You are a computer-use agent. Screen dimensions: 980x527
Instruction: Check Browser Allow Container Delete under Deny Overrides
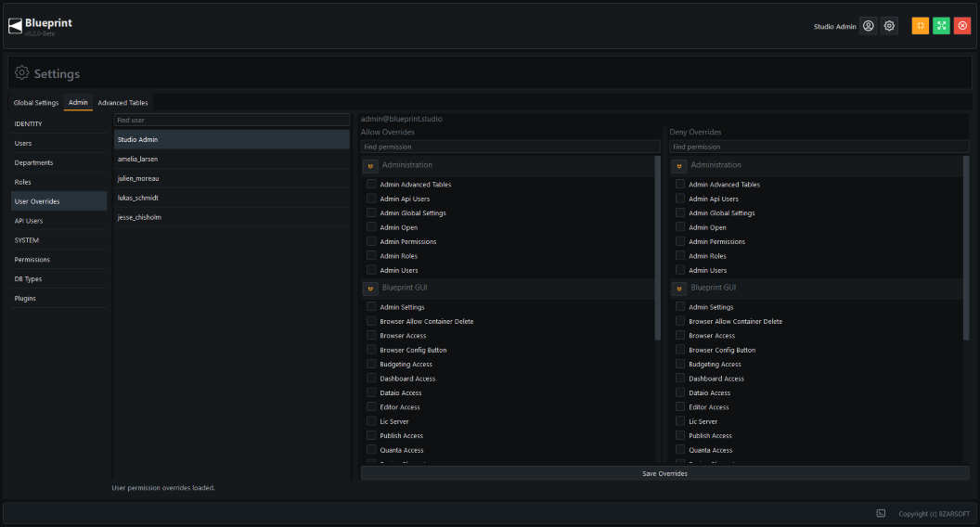tap(680, 321)
